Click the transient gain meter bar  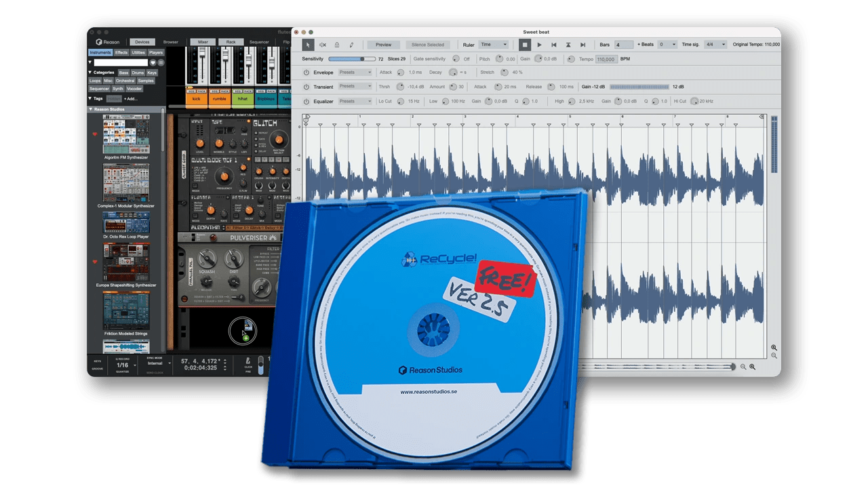pos(639,87)
